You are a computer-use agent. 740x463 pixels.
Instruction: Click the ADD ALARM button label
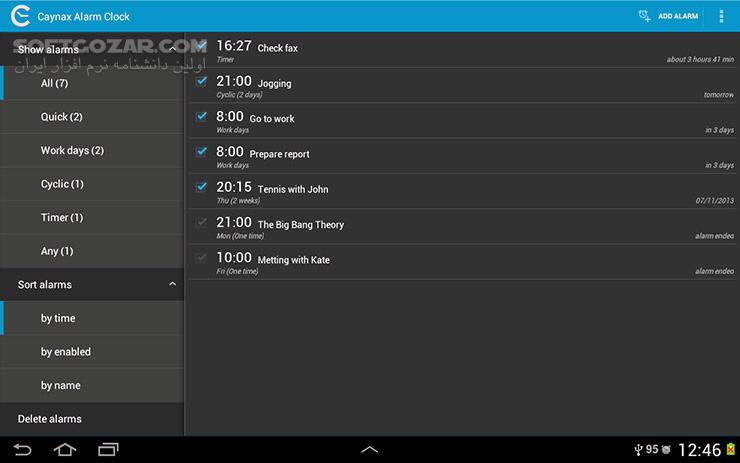(678, 16)
